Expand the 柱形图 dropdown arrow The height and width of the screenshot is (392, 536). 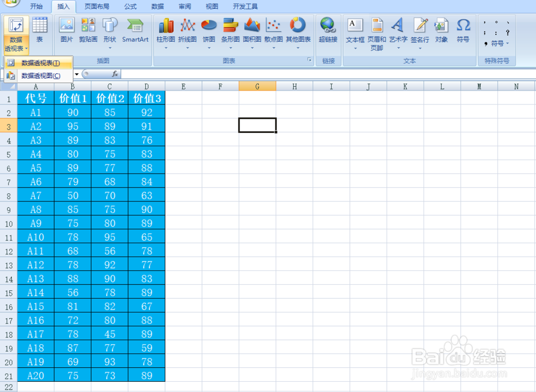pyautogui.click(x=166, y=48)
